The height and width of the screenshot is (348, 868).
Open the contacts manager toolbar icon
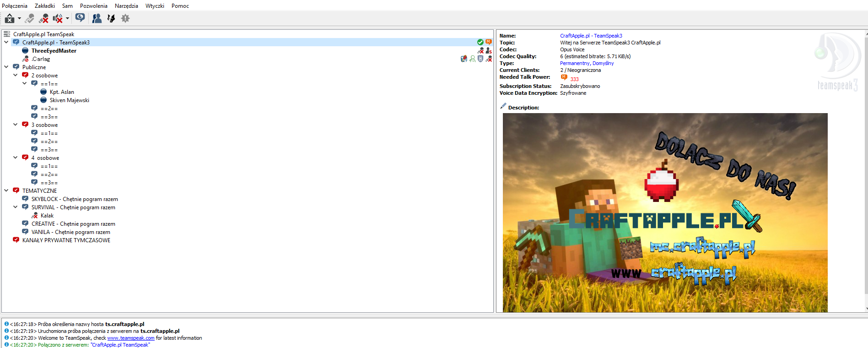click(97, 18)
